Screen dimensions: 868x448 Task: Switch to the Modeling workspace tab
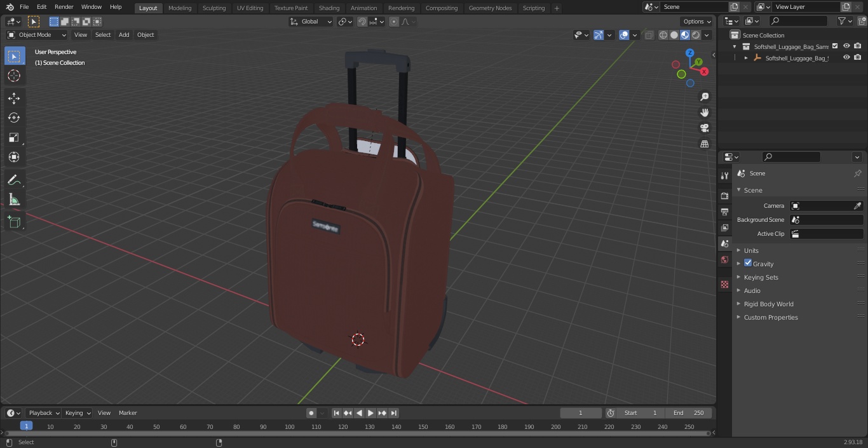(180, 8)
